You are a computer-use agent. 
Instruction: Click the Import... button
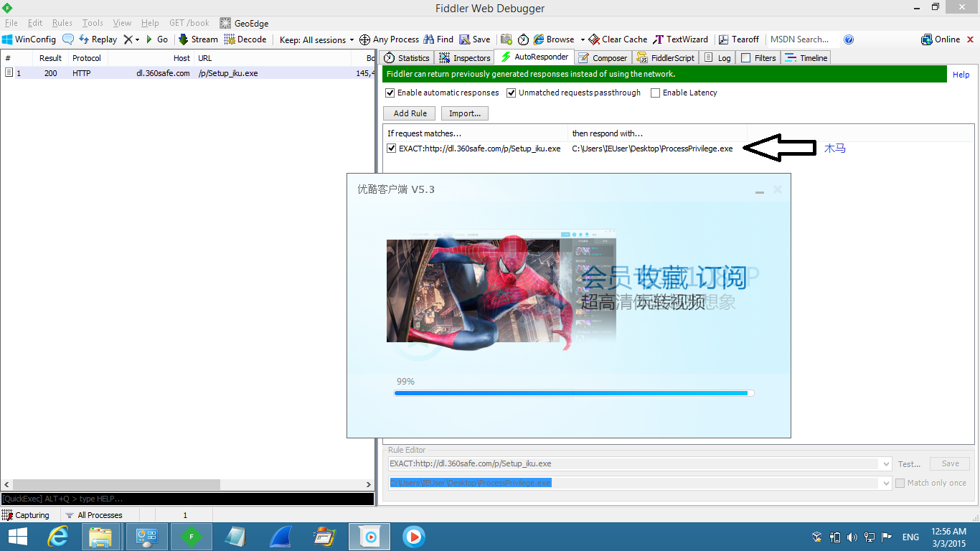point(465,113)
